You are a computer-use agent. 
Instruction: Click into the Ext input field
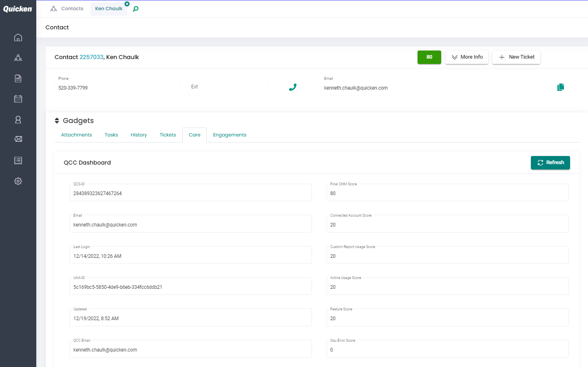228,87
